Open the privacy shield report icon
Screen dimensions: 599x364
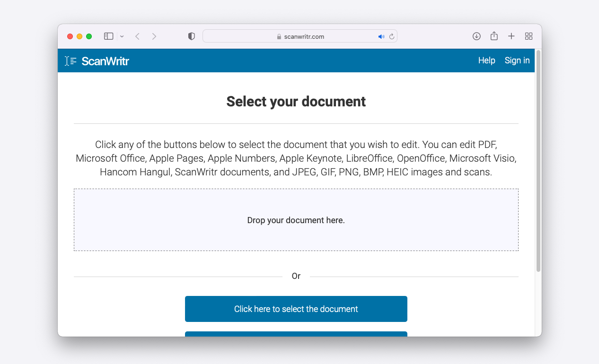point(191,36)
